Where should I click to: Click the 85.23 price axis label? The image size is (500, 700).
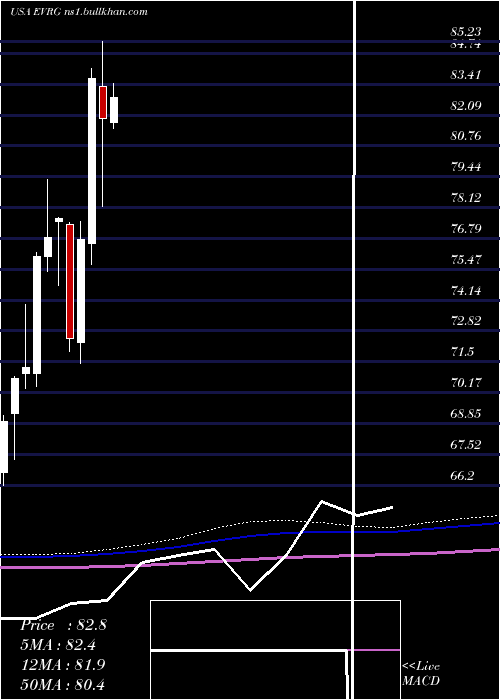click(x=466, y=32)
